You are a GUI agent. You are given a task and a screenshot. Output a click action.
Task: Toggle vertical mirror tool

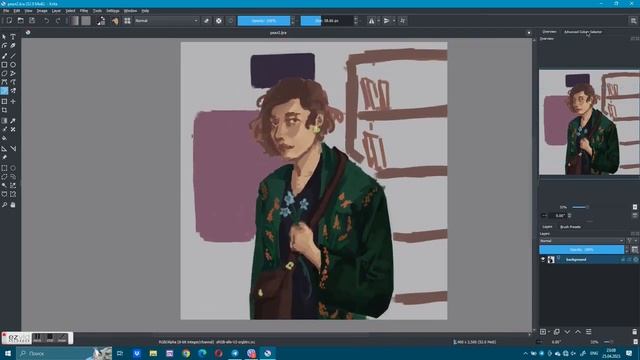click(387, 20)
